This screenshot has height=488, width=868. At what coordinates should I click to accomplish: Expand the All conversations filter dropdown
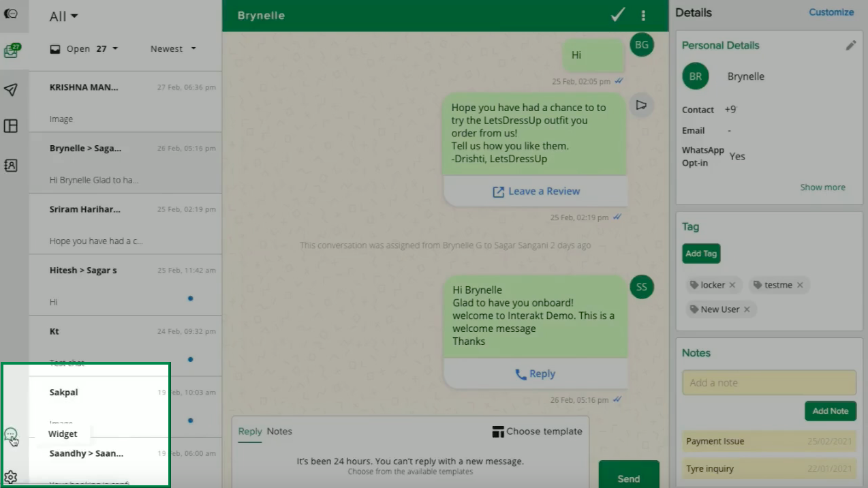[62, 16]
